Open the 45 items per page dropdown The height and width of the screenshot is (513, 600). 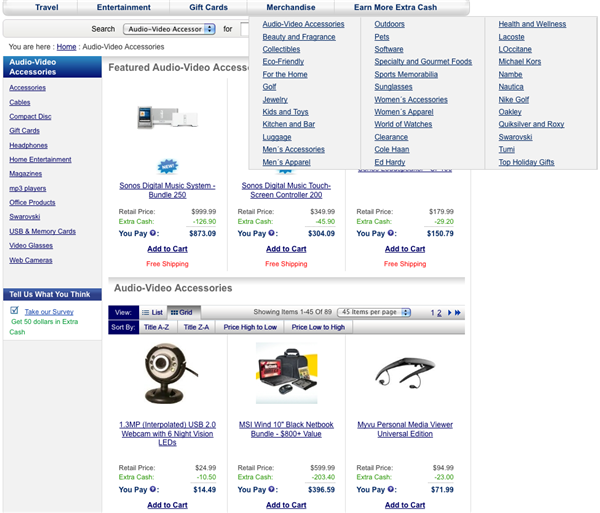coord(374,312)
